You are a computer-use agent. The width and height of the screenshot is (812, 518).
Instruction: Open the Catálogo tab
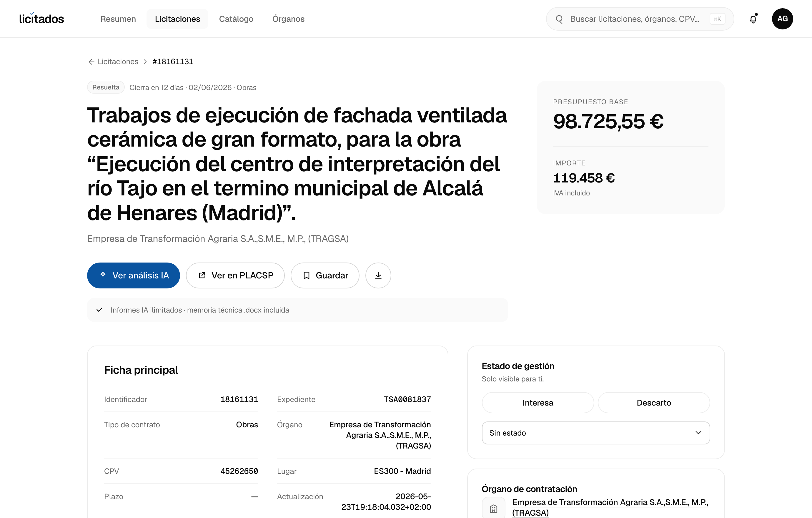pyautogui.click(x=236, y=19)
